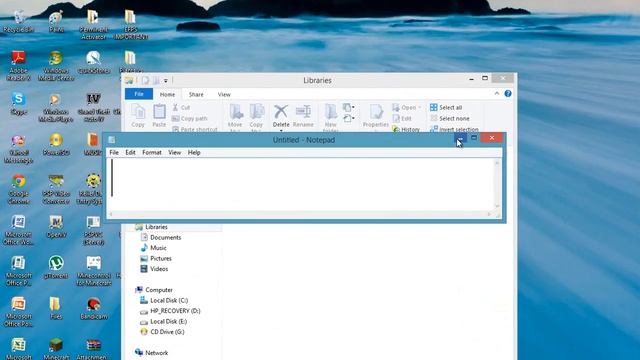Open the PSP Video Converter desktop icon
Viewport: 640px width, 360px height.
coord(56,189)
